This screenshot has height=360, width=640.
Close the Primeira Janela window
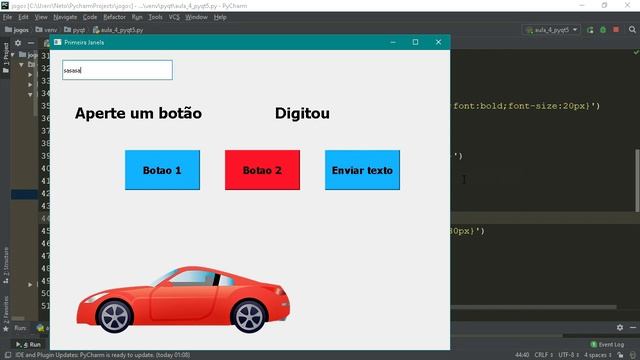pos(438,42)
